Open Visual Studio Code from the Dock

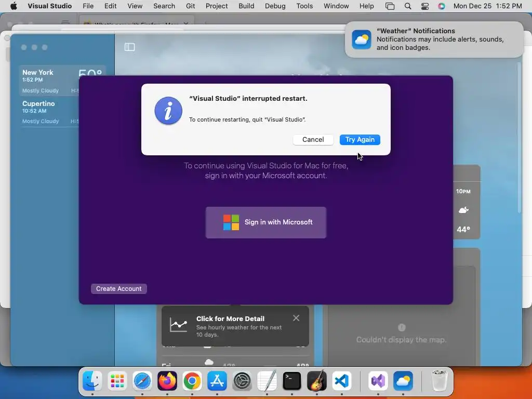coord(342,381)
